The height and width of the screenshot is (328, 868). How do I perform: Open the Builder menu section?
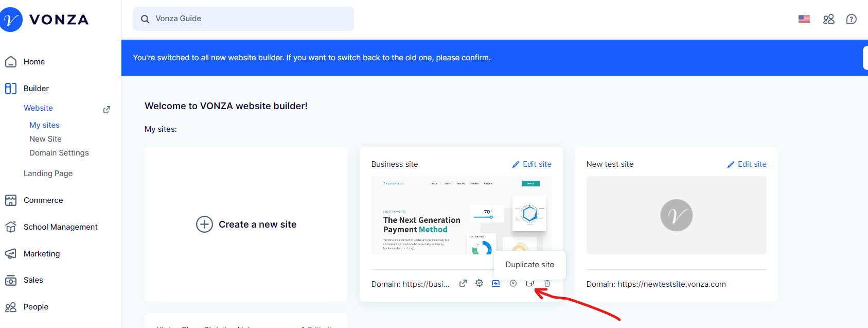point(36,89)
